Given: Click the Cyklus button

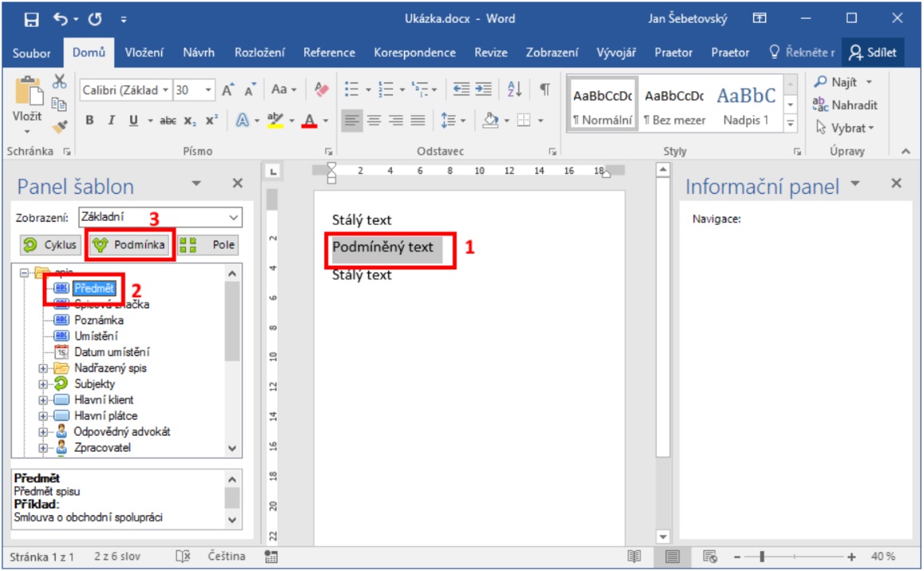Looking at the screenshot, I should [50, 245].
